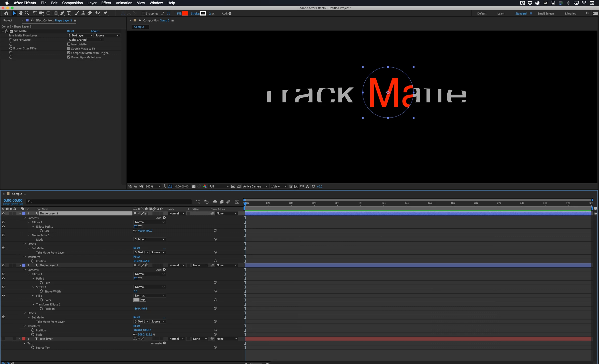This screenshot has width=599, height=364.
Task: Open the Graph Editor in timeline
Action: click(x=237, y=202)
